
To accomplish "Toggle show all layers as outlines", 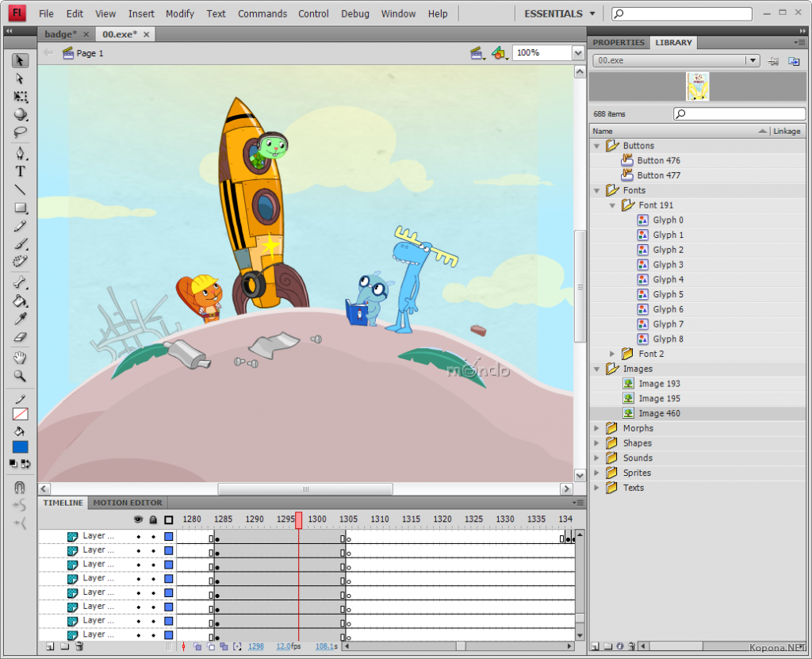I will 168,519.
